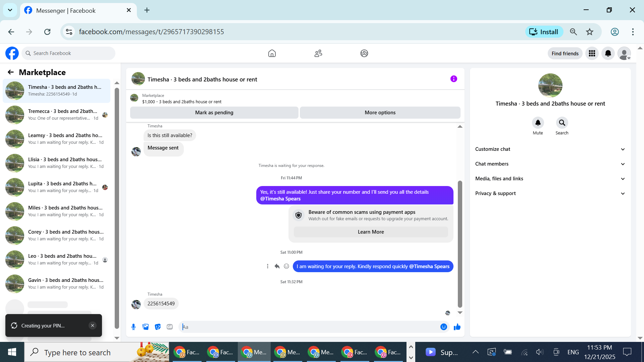
Task: Open the Timesha listing thumbnail in chat header
Action: coord(138,79)
